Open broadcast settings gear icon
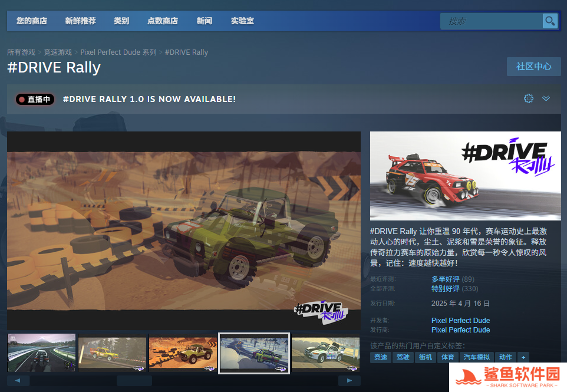Screen dimensions: 567x392 coord(529,98)
